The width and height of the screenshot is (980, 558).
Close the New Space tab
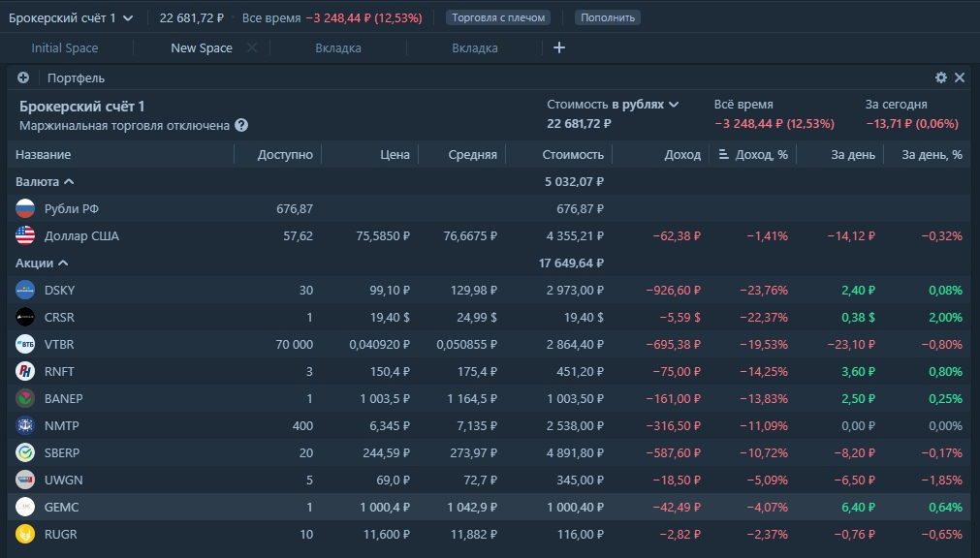pos(252,47)
